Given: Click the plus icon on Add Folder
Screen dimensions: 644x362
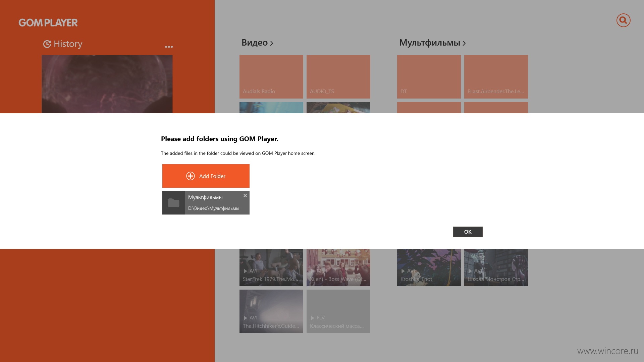Looking at the screenshot, I should pyautogui.click(x=191, y=176).
